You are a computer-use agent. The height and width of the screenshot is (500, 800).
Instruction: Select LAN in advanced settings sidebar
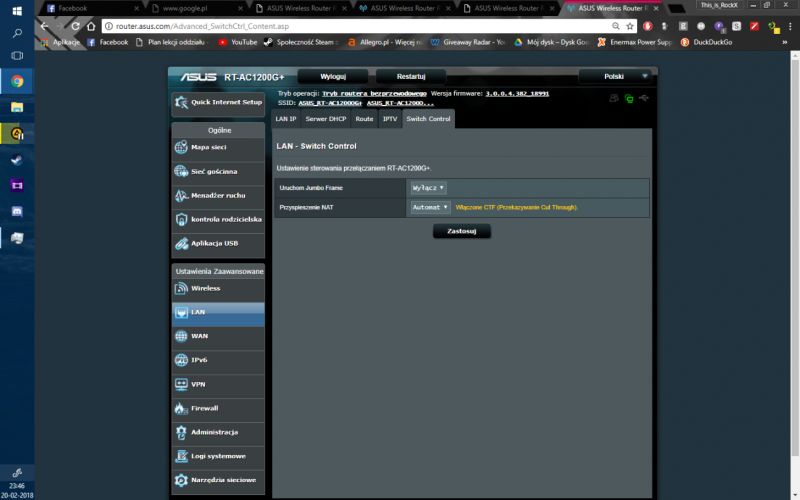[218, 312]
